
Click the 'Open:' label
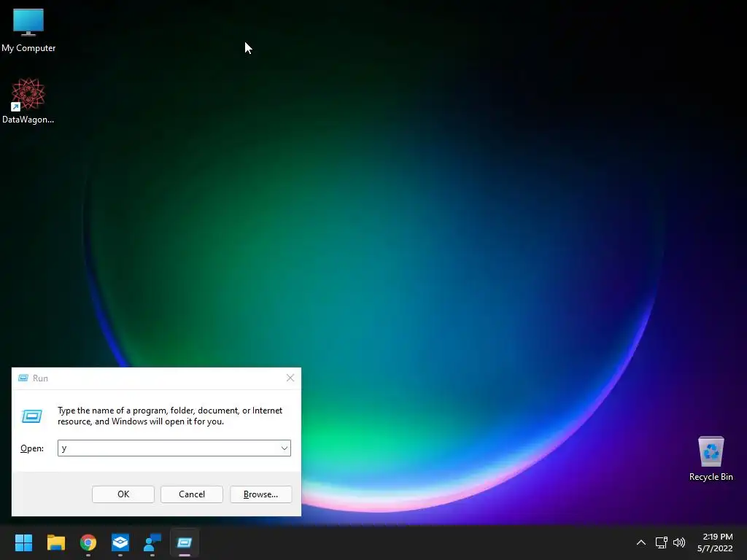[32, 448]
